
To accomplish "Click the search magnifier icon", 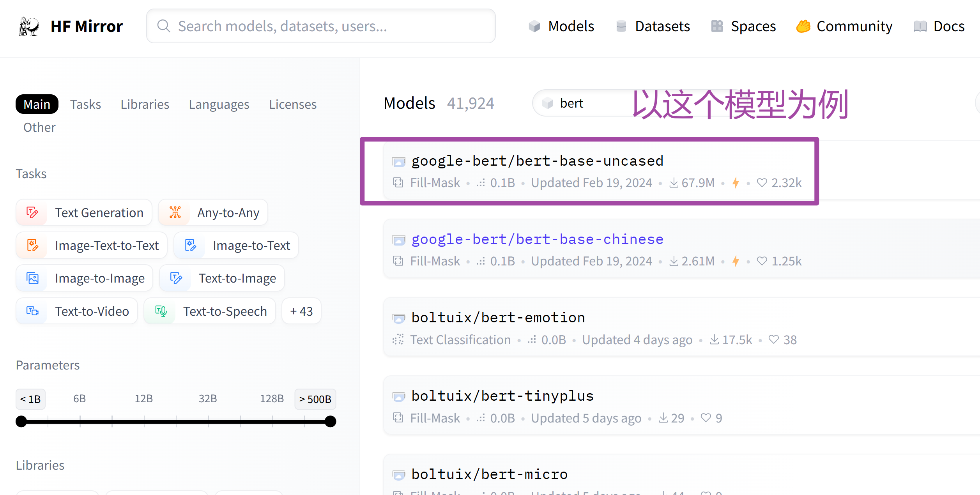I will pos(164,27).
